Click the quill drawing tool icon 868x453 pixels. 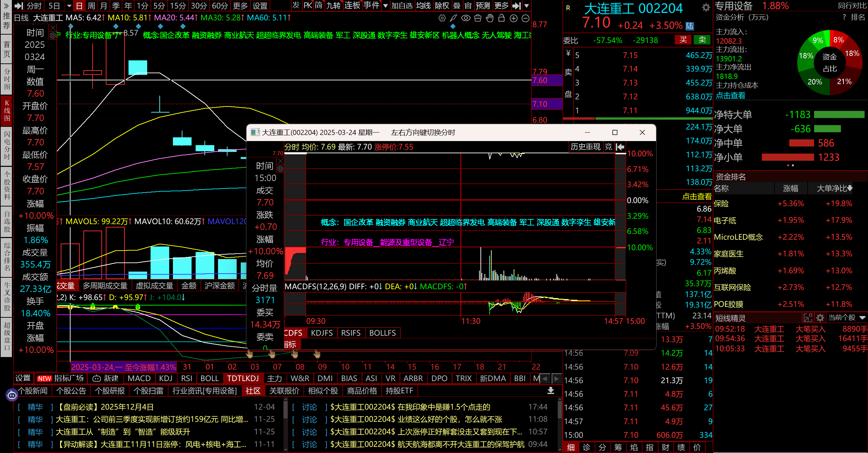tap(454, 18)
